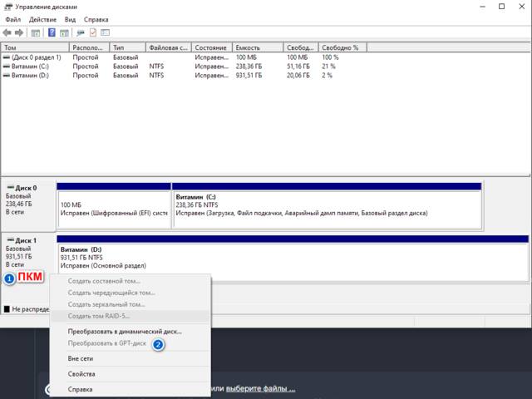The image size is (532, 399).
Task: Click the black unallocated legend swatch
Action: point(7,309)
